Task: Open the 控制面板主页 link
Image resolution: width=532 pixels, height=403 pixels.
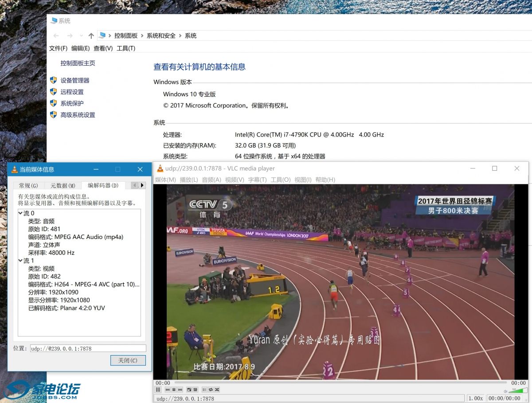Action: (78, 63)
